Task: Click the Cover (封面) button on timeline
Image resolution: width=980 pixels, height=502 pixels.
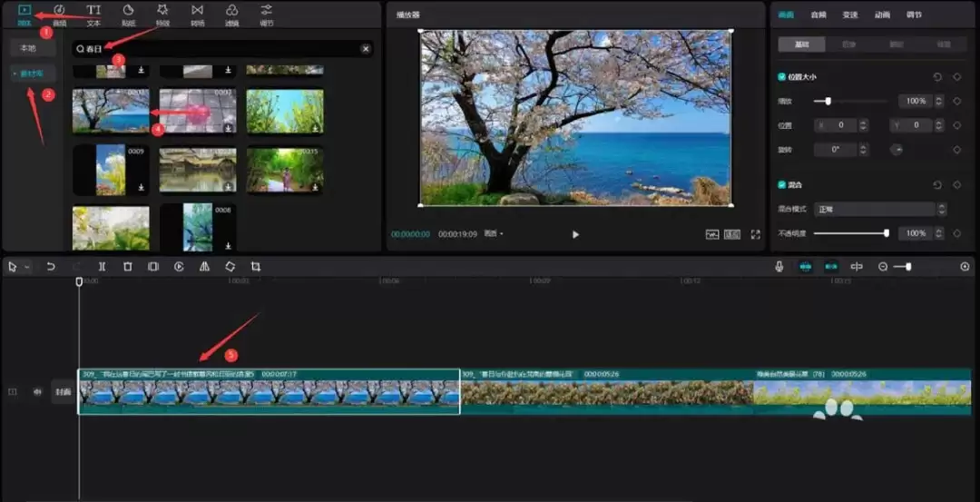Action: [63, 392]
